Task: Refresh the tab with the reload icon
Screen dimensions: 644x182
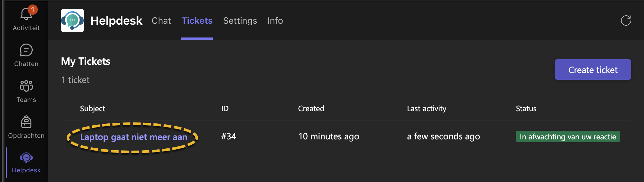Action: [626, 21]
